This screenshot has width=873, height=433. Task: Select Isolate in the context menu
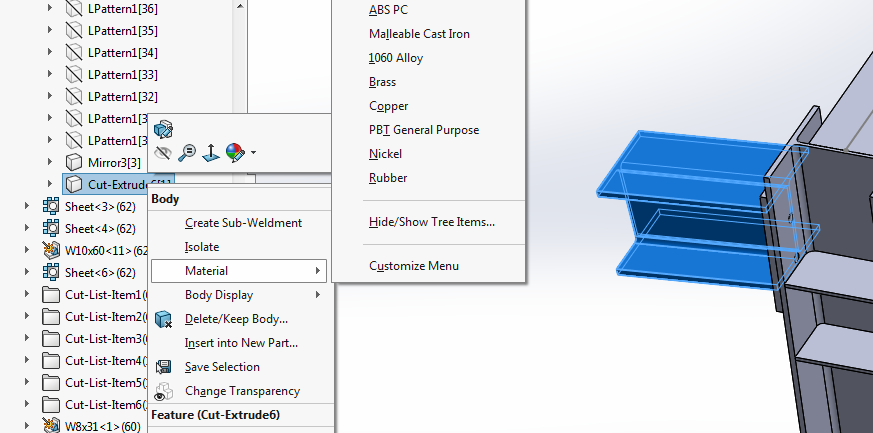pyautogui.click(x=202, y=247)
